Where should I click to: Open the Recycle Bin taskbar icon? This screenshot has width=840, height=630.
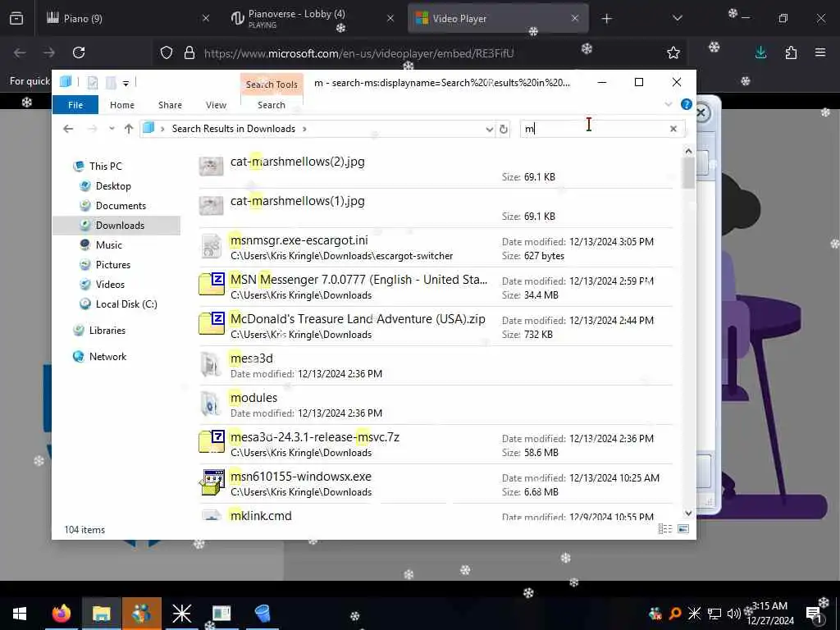pos(262,614)
